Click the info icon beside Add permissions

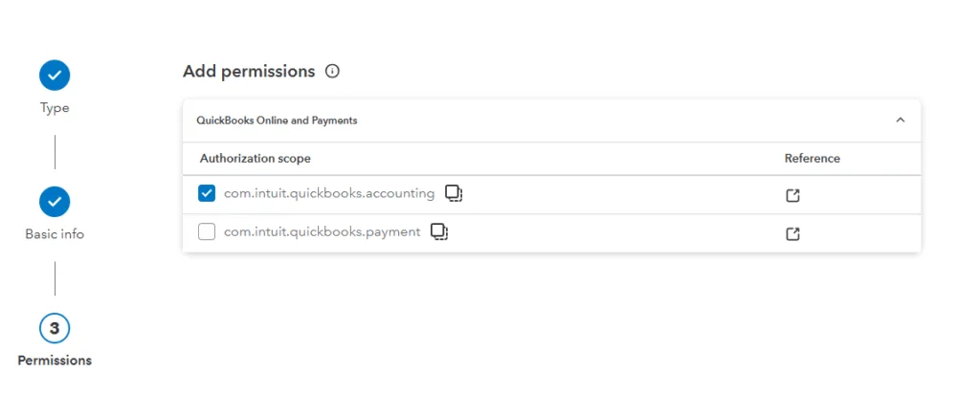click(x=332, y=71)
